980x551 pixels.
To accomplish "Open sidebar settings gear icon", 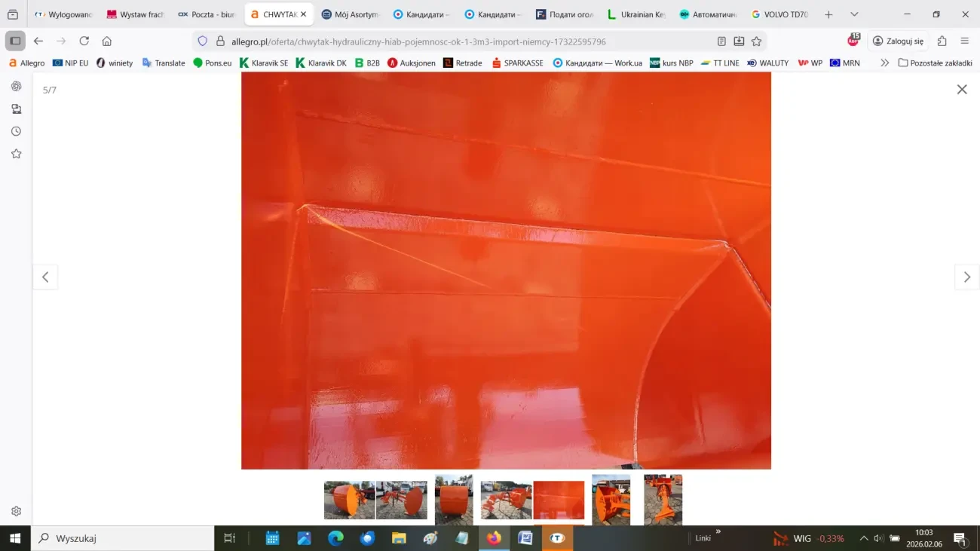I will pos(16,511).
